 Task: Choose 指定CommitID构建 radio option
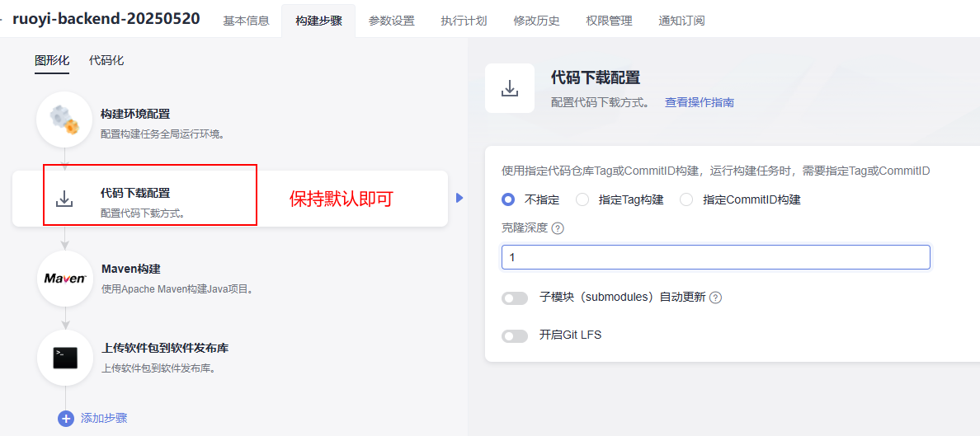click(x=687, y=200)
